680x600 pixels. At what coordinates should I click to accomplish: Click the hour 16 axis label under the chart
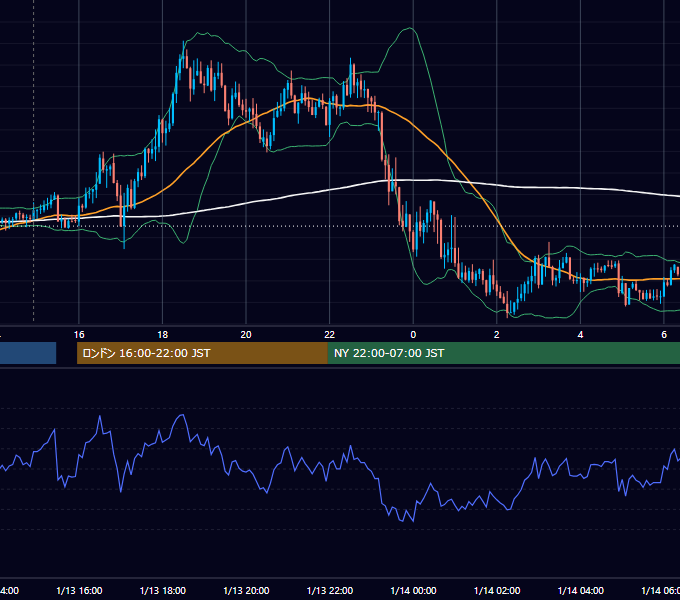[x=79, y=334]
